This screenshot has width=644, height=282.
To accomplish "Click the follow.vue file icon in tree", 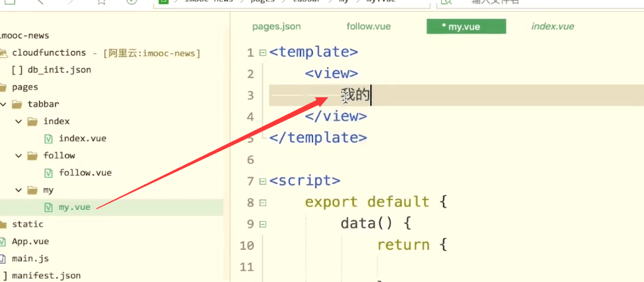I will (x=48, y=173).
